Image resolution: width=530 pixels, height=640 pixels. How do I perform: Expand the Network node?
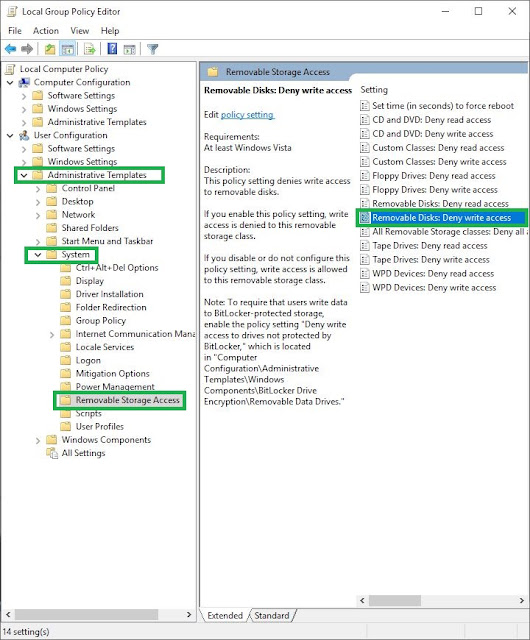pos(38,216)
